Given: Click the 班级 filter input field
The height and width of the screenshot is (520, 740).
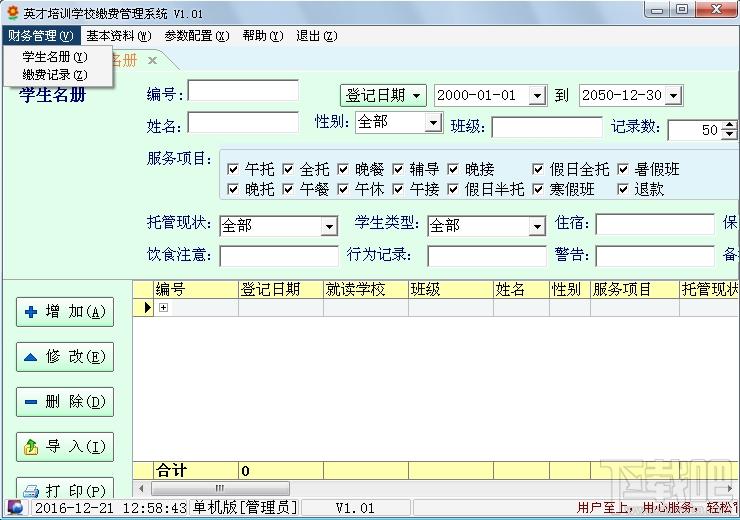Looking at the screenshot, I should click(547, 127).
